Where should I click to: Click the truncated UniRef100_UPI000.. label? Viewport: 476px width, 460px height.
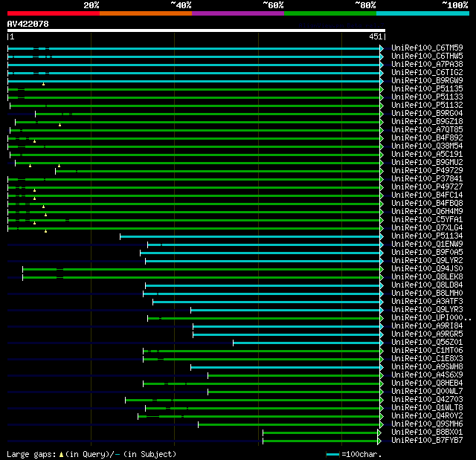tap(431, 318)
